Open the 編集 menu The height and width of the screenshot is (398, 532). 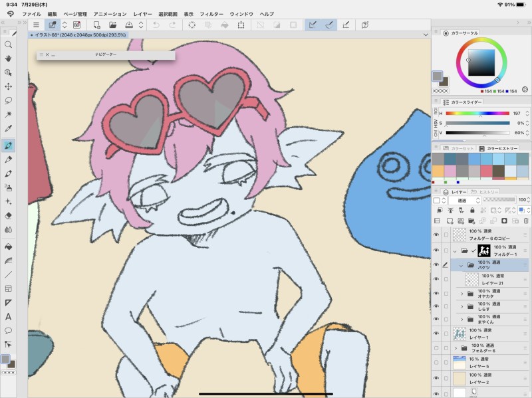tap(53, 14)
